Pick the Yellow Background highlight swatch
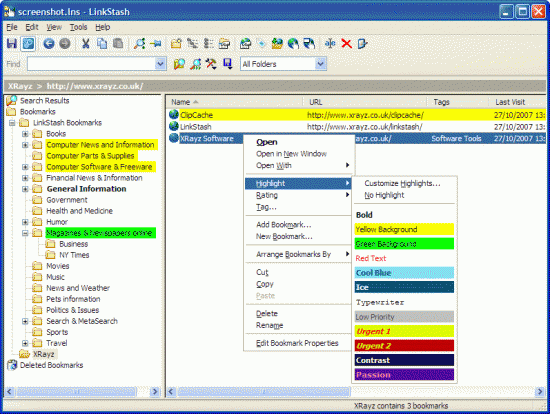The width and height of the screenshot is (550, 414). [x=404, y=229]
